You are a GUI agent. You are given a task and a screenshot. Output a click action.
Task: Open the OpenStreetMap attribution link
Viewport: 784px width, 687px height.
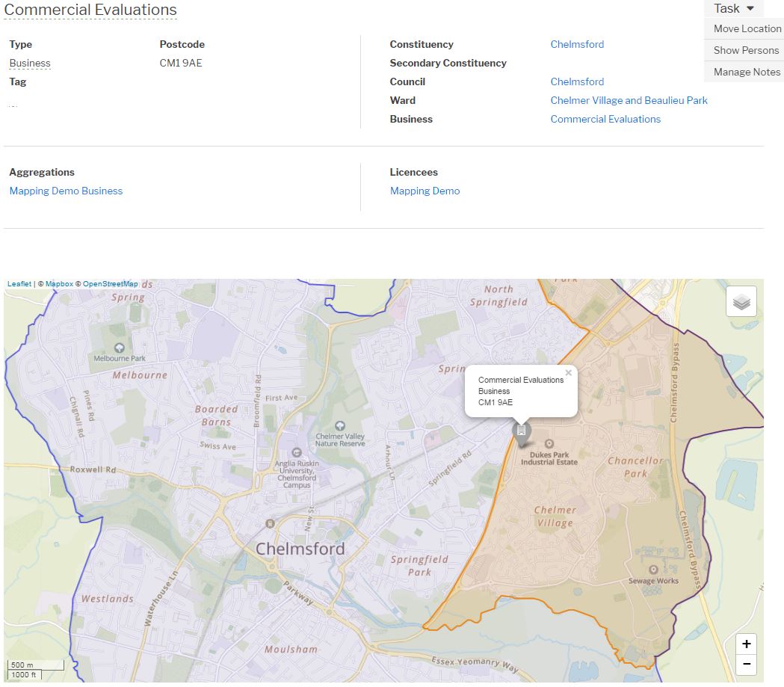pyautogui.click(x=110, y=283)
